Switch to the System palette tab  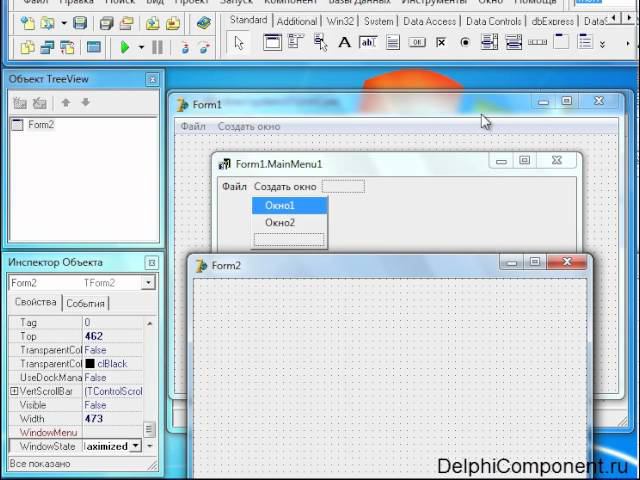tap(378, 21)
